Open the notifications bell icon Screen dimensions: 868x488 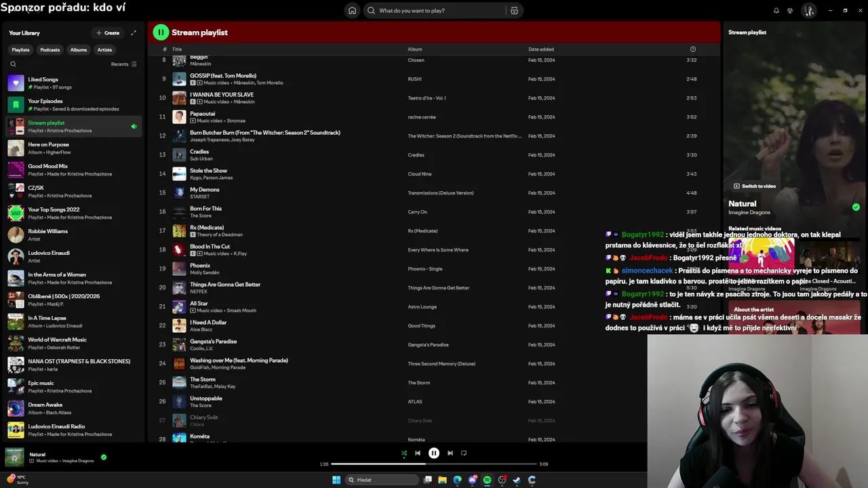pos(776,10)
